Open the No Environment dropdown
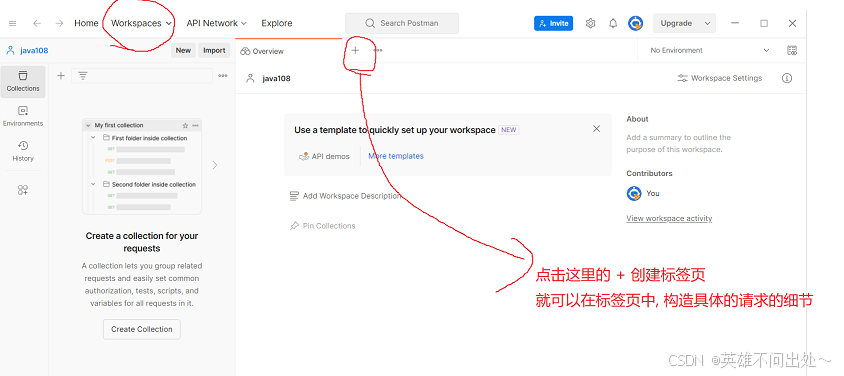844x376 pixels. pos(709,50)
